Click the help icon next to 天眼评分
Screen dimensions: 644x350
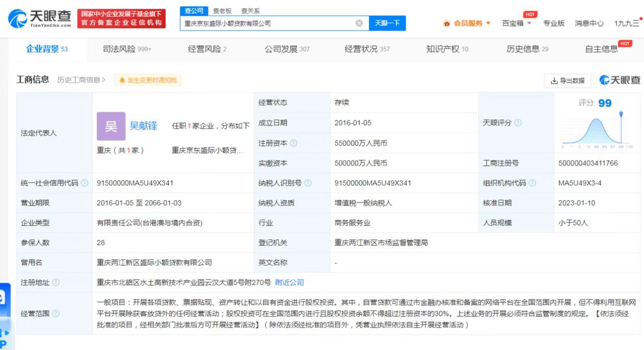518,123
